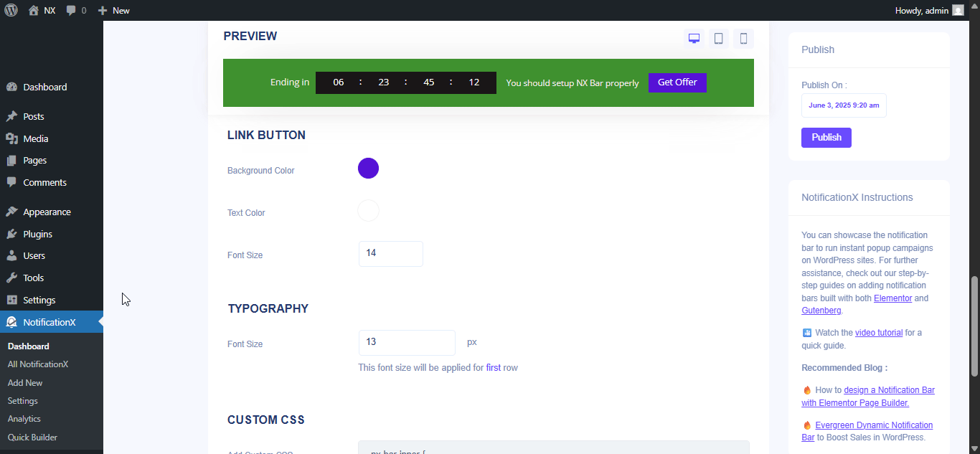The width and height of the screenshot is (980, 454).
Task: Click the Publish button
Action: pyautogui.click(x=826, y=137)
